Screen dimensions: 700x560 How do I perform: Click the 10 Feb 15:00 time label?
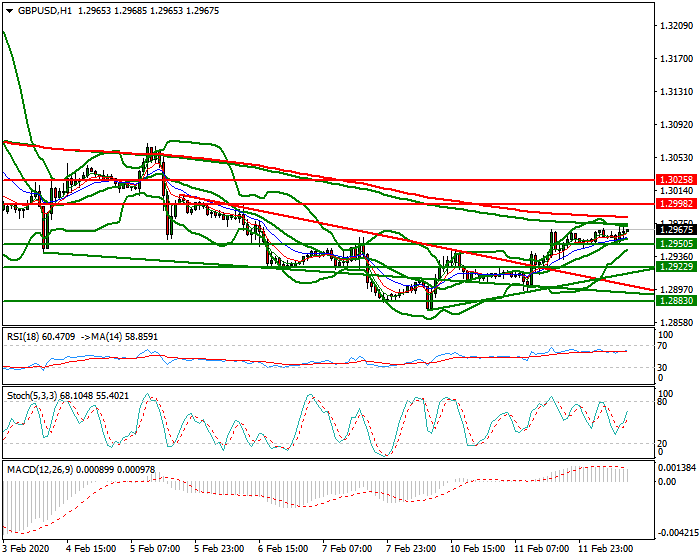click(477, 548)
